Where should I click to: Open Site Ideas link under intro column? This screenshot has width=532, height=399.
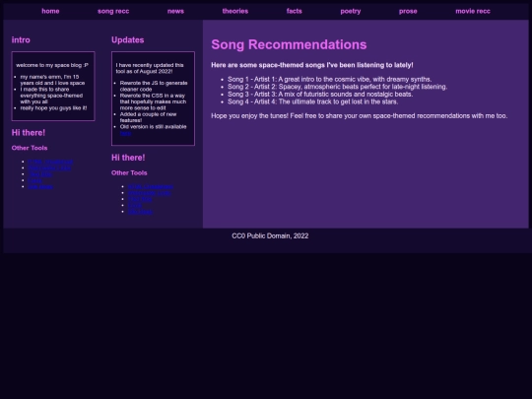[x=40, y=186]
